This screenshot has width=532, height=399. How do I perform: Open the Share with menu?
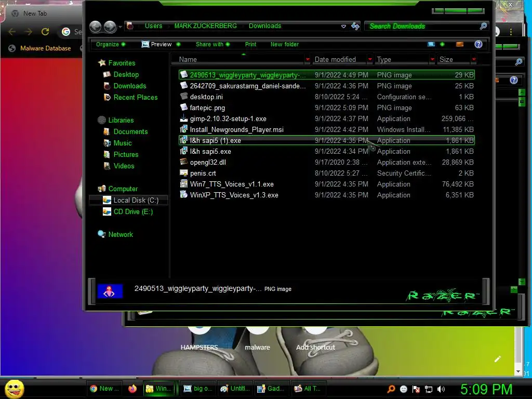point(212,45)
